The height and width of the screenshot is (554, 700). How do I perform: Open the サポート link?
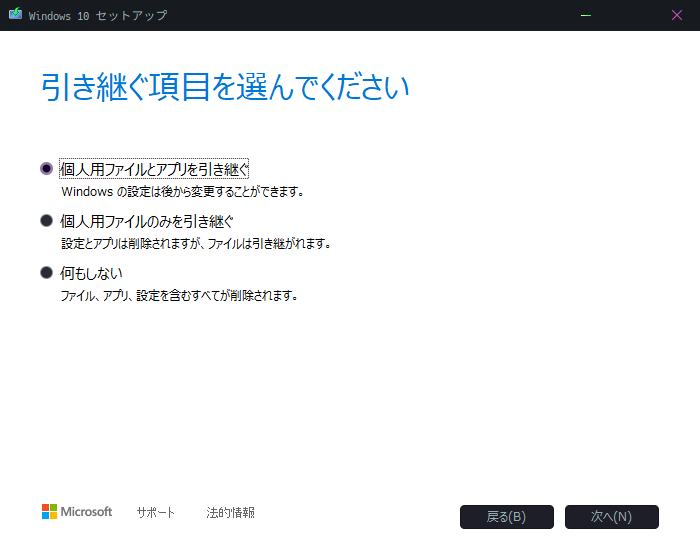pyautogui.click(x=156, y=512)
